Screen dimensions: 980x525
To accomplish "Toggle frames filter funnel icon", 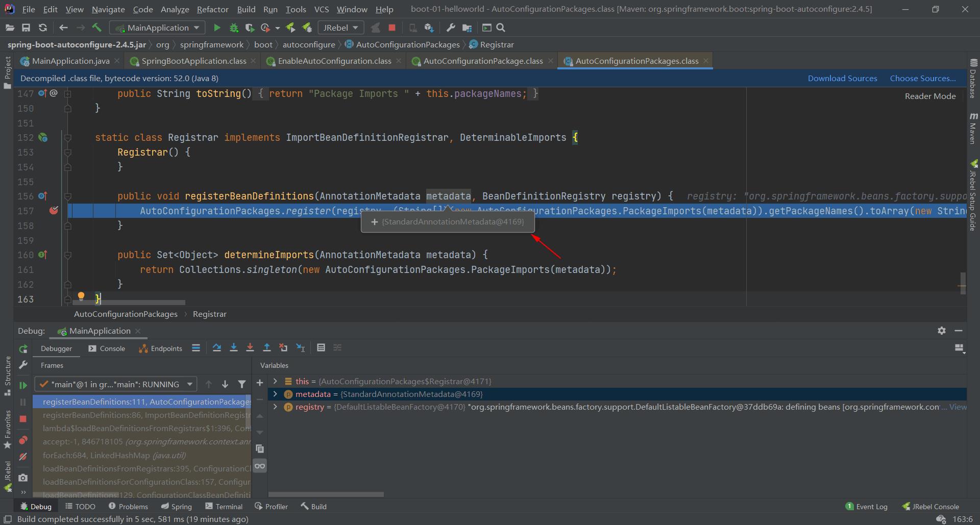I will coord(242,384).
